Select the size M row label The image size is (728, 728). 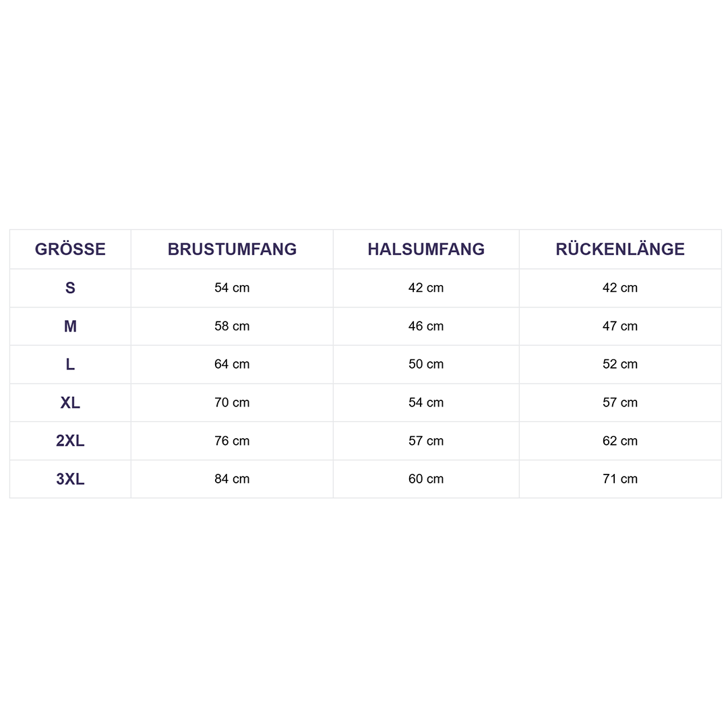point(70,326)
